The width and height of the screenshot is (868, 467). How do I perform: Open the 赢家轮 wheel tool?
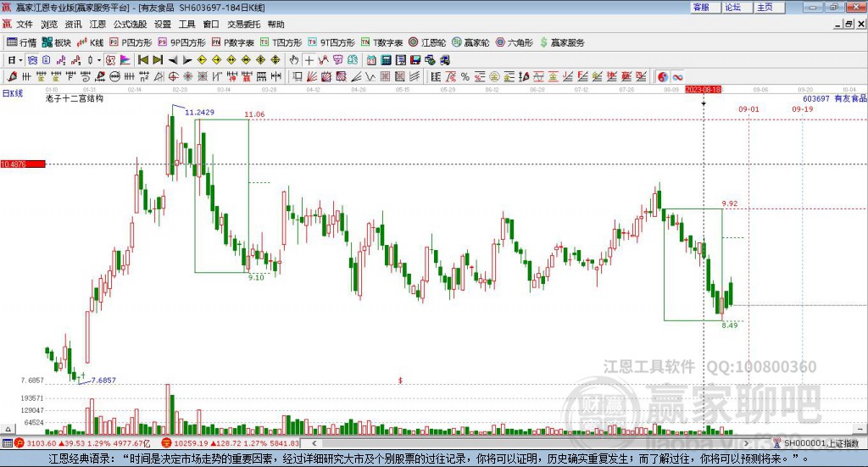470,42
